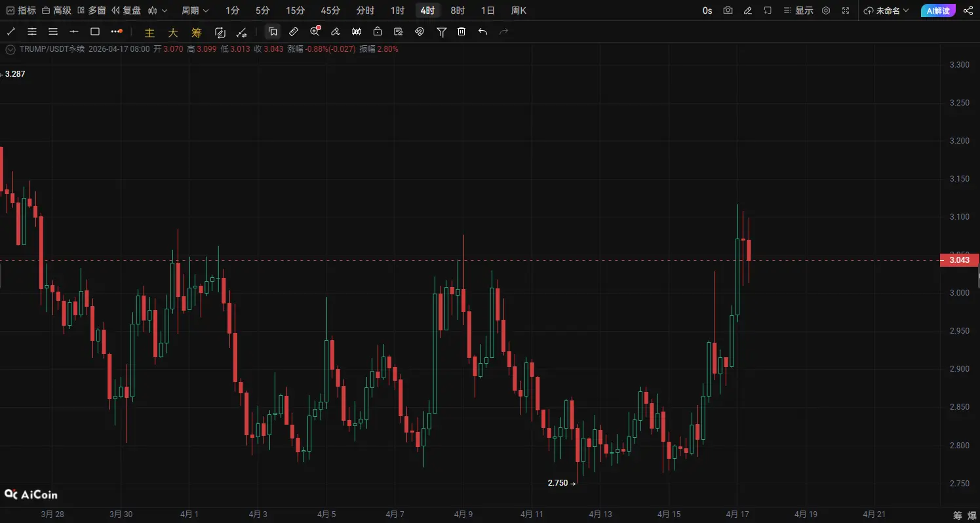
Task: Click the looped number 2 icon
Action: click(220, 32)
